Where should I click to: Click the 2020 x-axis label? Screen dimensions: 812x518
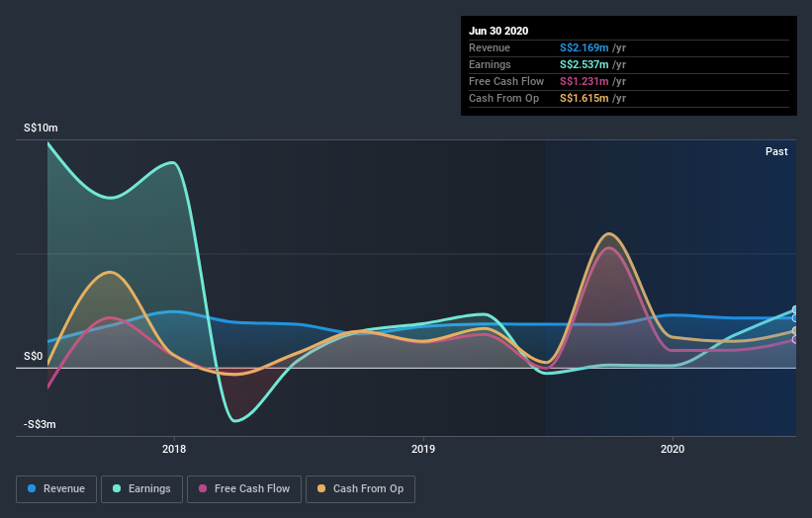[673, 449]
